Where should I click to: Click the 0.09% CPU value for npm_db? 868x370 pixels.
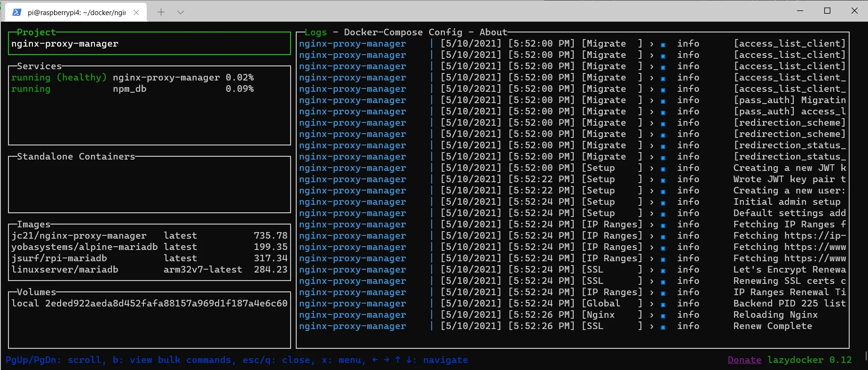239,89
